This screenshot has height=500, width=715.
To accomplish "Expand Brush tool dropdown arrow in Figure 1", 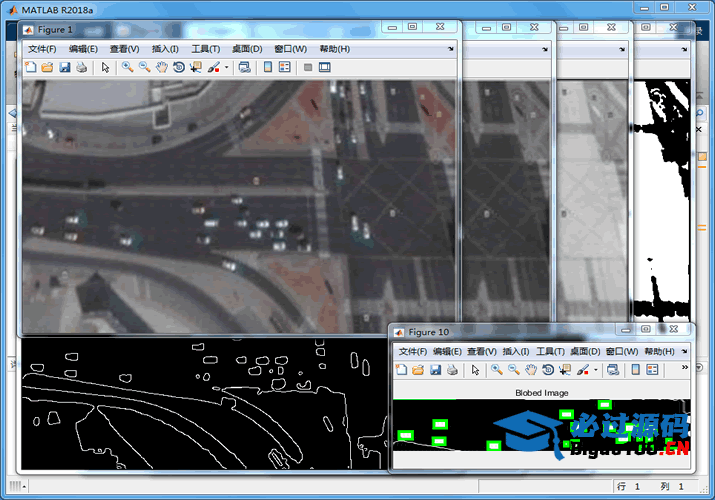I will (226, 68).
